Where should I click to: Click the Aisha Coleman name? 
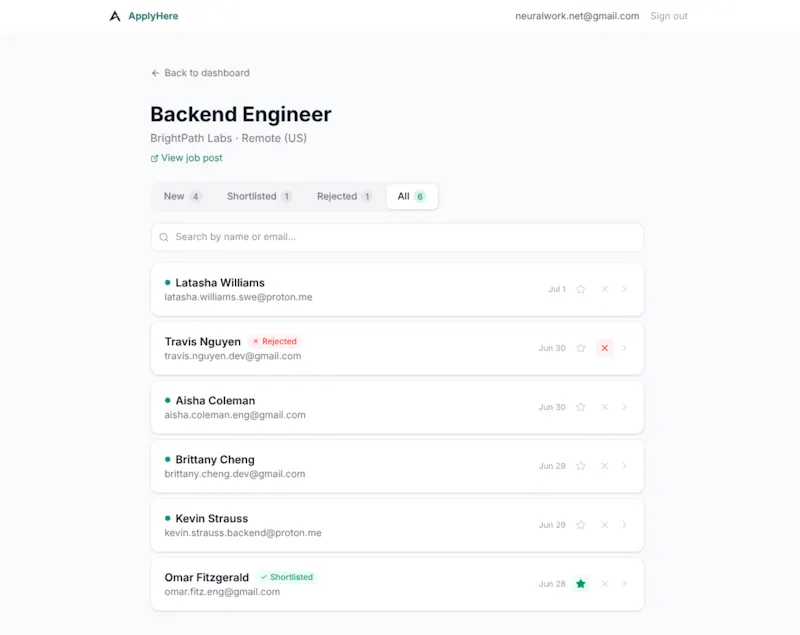215,401
